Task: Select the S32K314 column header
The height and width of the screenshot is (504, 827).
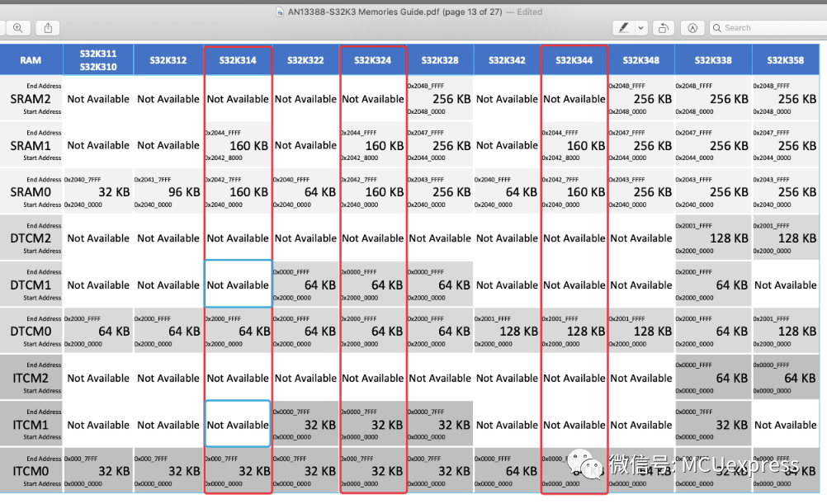Action: coord(238,60)
